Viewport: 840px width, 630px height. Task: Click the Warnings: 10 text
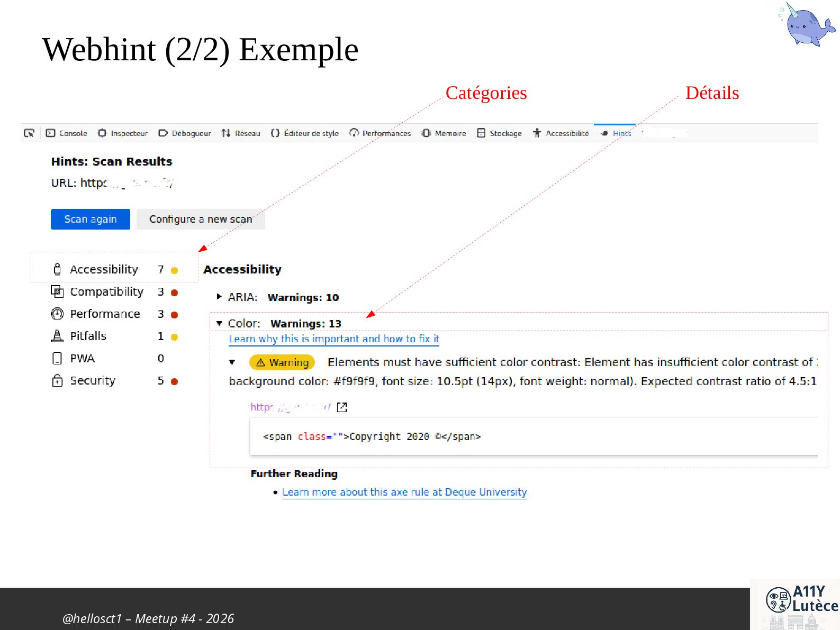303,297
